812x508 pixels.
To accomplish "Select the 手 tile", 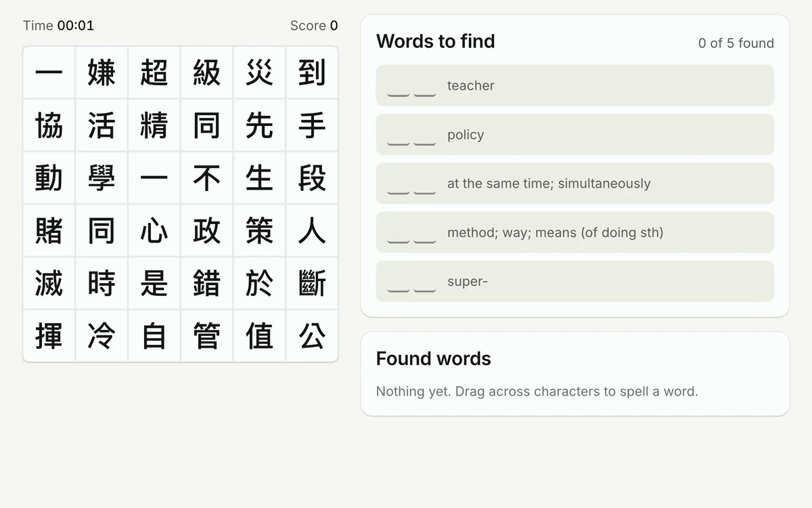I will pos(312,125).
